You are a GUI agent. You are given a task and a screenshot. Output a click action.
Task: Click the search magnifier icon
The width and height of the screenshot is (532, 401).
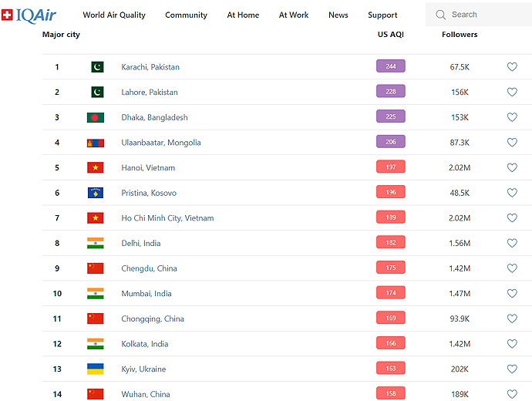coord(441,15)
